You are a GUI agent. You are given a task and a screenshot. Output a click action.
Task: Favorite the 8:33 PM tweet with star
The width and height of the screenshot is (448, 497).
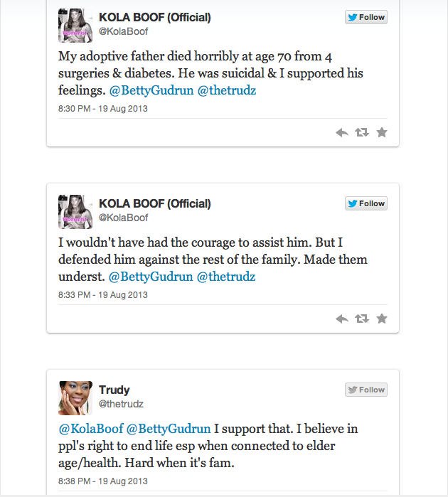tap(382, 319)
